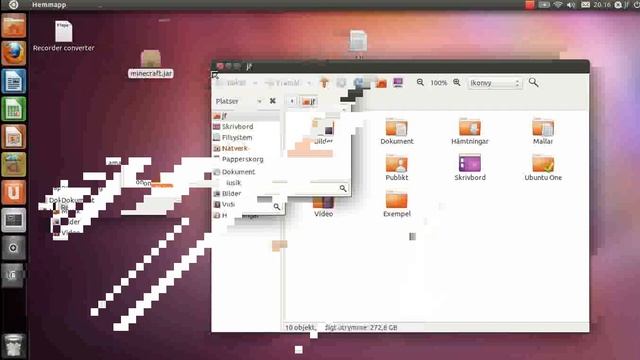This screenshot has height=360, width=640.
Task: Open the Ikonvy view mode dropdown
Action: [x=494, y=83]
